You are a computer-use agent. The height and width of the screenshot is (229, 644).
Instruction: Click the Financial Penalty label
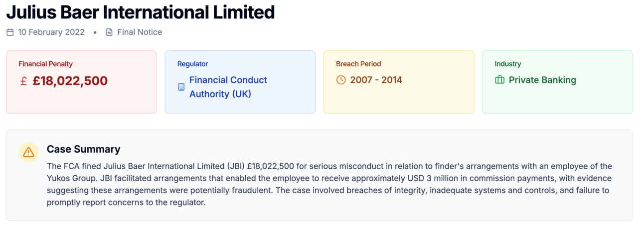coord(45,64)
